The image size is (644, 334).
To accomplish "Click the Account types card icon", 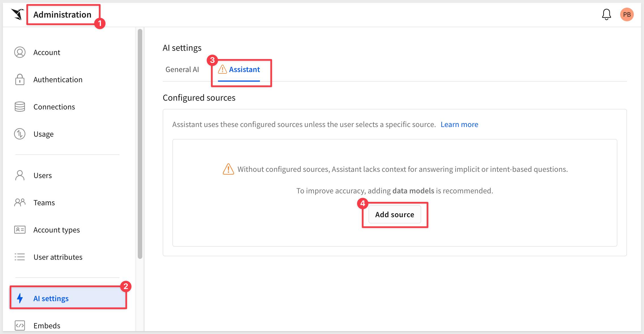I will coord(20,230).
